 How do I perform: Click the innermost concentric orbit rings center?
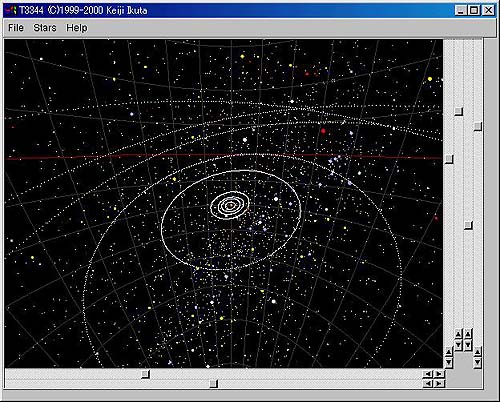click(x=230, y=206)
